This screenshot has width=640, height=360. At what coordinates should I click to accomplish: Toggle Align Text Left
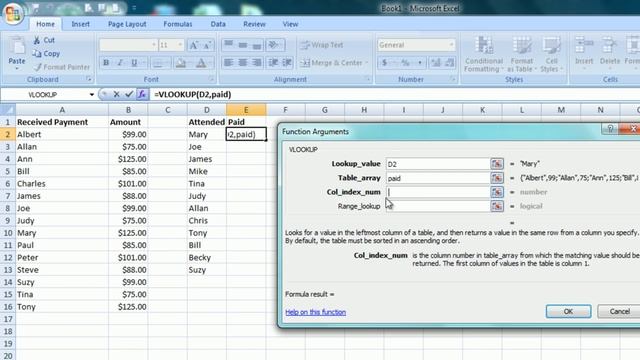click(x=229, y=62)
